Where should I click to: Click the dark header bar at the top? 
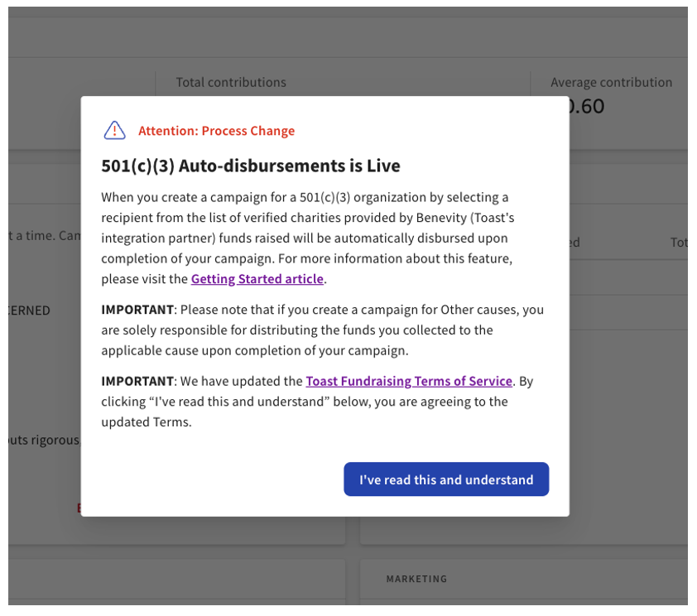point(348,10)
